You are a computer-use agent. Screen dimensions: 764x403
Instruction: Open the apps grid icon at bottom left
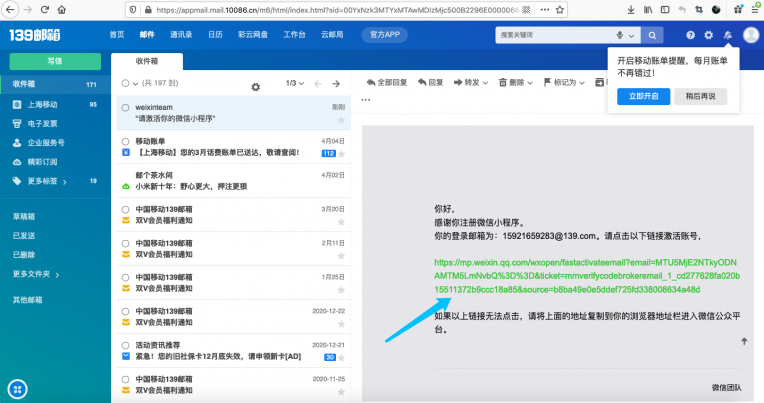pyautogui.click(x=18, y=389)
